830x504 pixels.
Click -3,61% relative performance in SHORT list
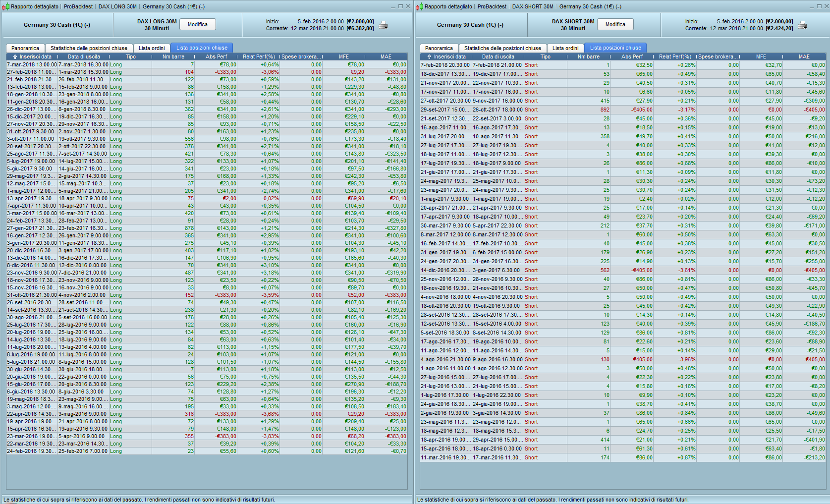click(x=686, y=270)
